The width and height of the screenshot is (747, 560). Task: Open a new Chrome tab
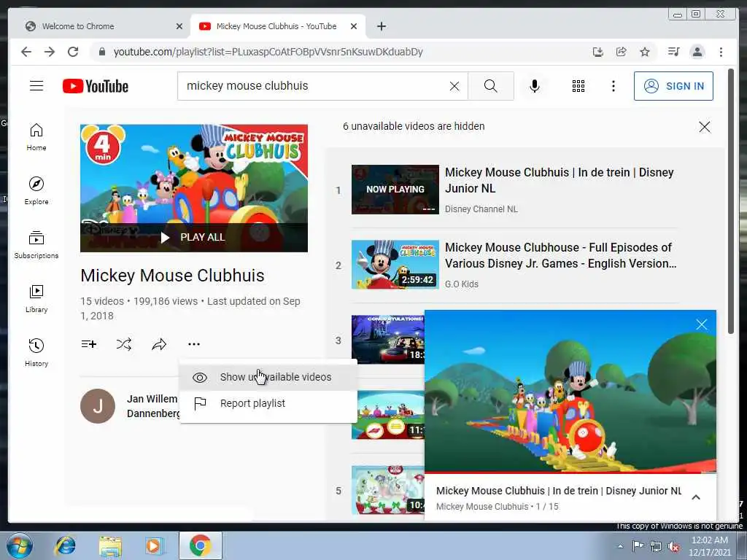point(381,26)
